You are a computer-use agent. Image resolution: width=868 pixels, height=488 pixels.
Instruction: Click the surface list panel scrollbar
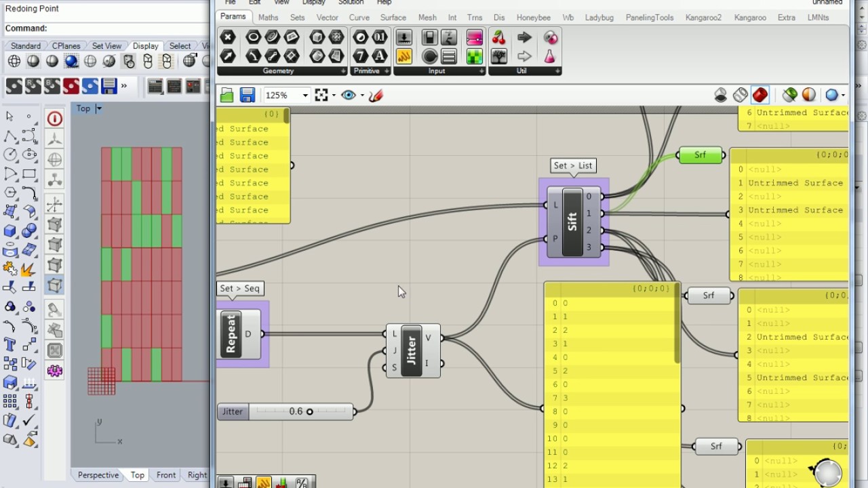(x=287, y=116)
